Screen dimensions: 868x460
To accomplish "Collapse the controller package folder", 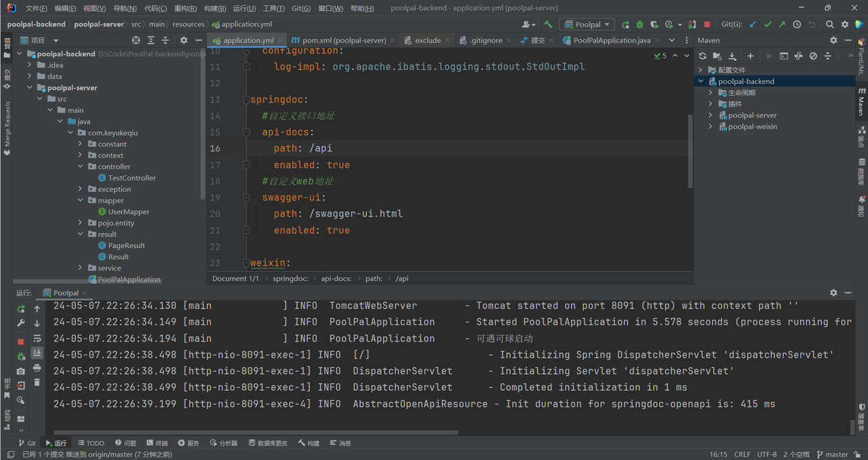I will 81,167.
